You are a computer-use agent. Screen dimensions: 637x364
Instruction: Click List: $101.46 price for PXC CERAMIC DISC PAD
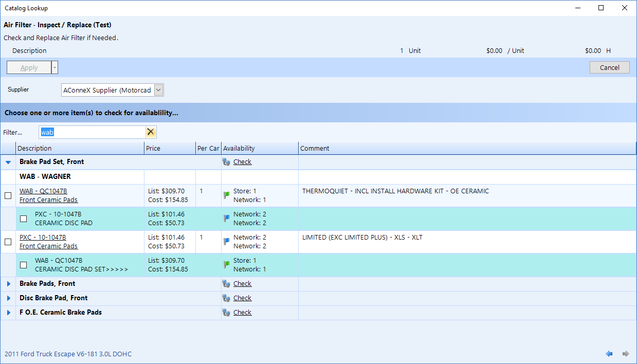click(166, 214)
